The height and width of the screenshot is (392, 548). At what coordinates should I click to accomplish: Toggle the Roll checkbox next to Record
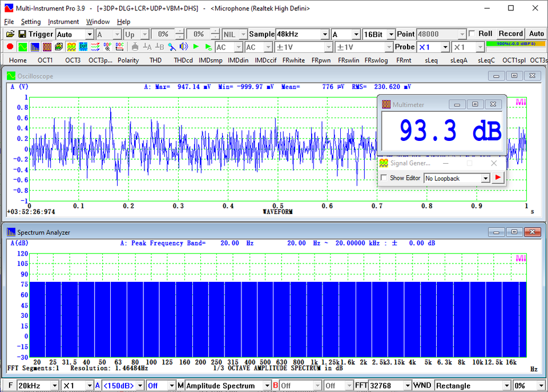pyautogui.click(x=472, y=34)
